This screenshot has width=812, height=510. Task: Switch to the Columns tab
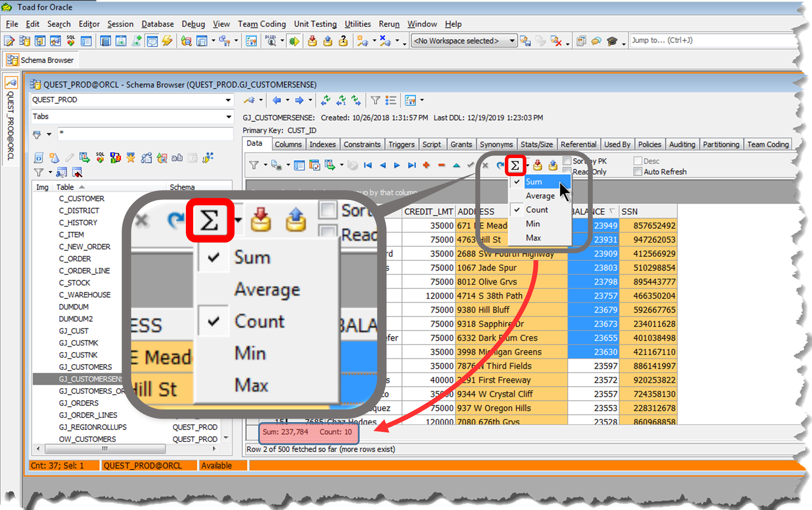click(x=288, y=145)
